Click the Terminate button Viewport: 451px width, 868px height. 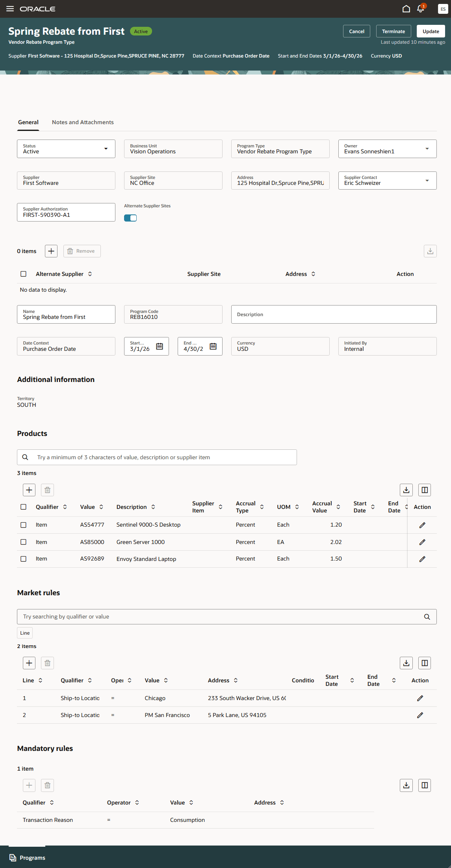pyautogui.click(x=393, y=32)
